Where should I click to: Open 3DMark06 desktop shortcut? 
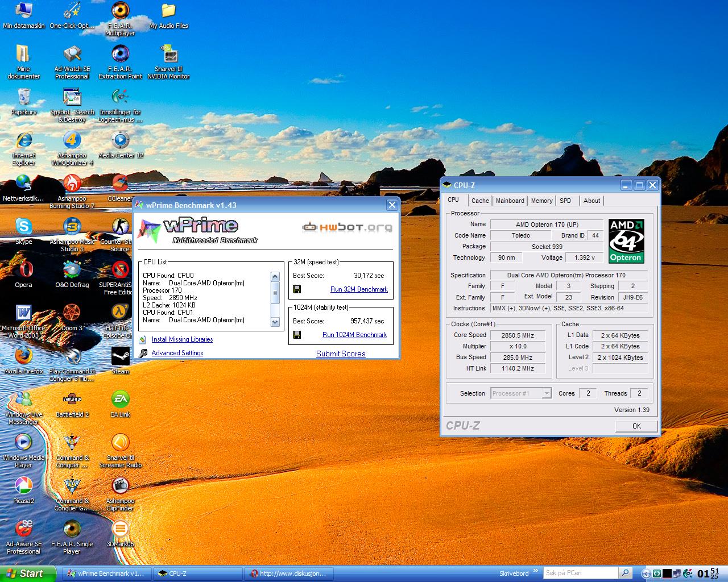(120, 529)
